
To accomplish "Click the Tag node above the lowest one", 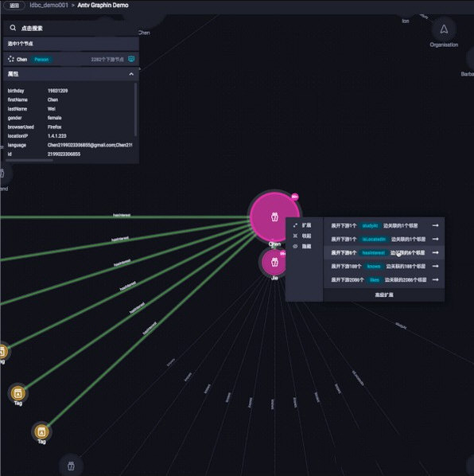I will click(x=17, y=393).
